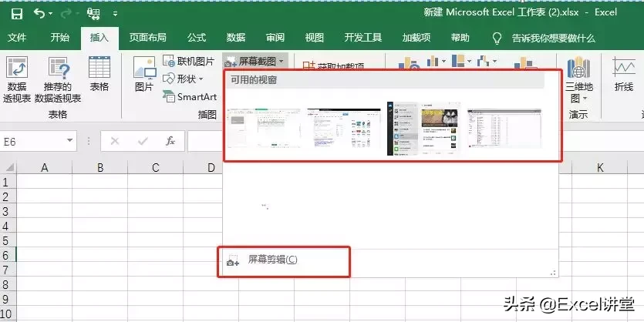644x322 pixels.
Task: Select column A header
Action: (x=45, y=167)
